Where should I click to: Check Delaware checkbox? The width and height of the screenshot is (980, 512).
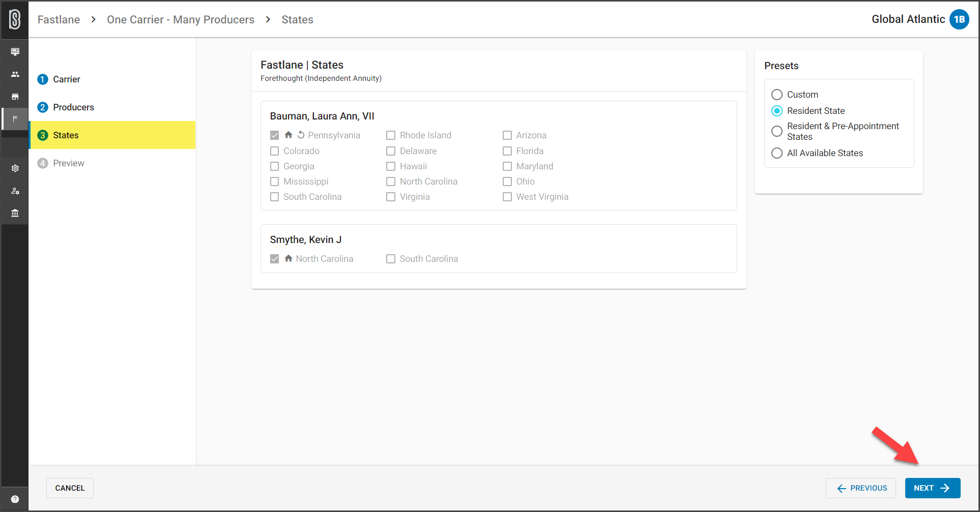pos(391,151)
